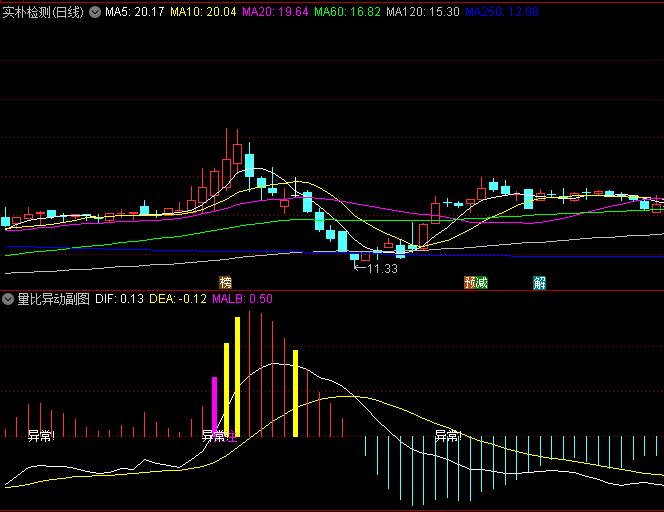Click the 异常! label above the cyan bars
The image size is (664, 512).
(x=448, y=436)
